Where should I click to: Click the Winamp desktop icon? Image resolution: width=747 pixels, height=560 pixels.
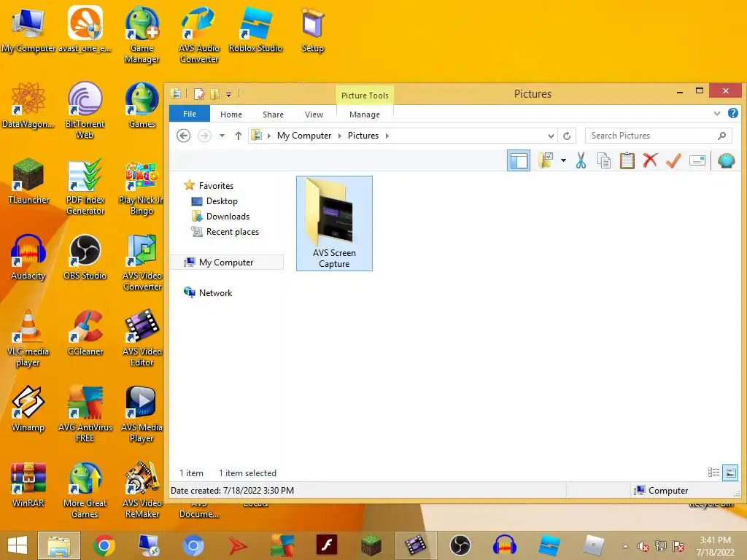pos(28,409)
